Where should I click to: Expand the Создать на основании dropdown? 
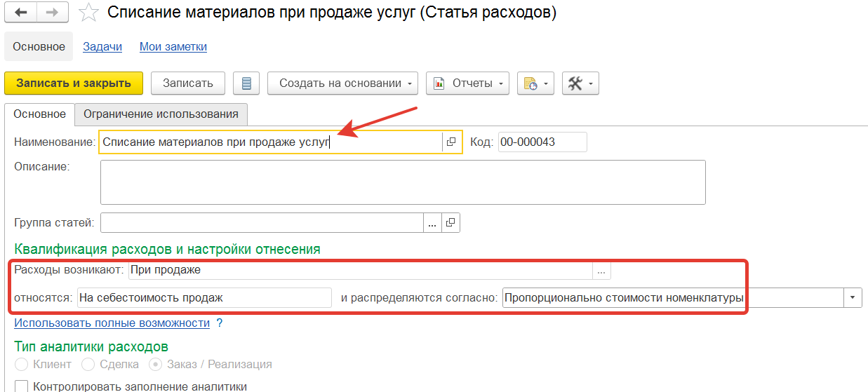click(342, 83)
